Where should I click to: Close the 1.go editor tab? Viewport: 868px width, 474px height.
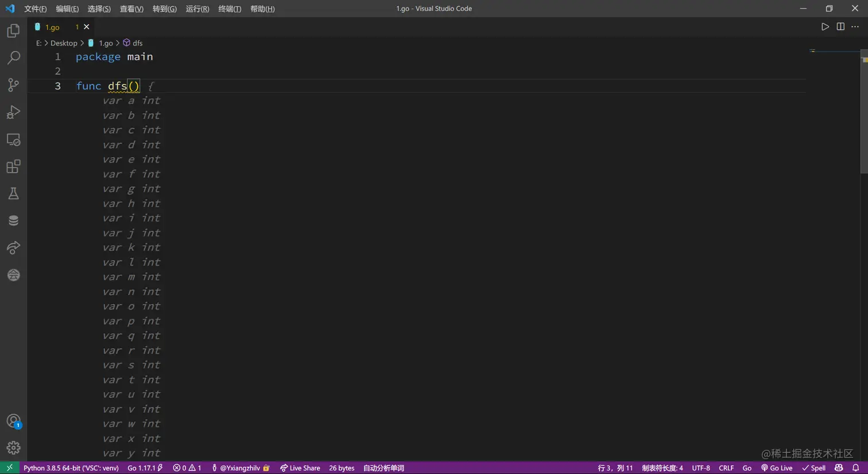pyautogui.click(x=87, y=27)
